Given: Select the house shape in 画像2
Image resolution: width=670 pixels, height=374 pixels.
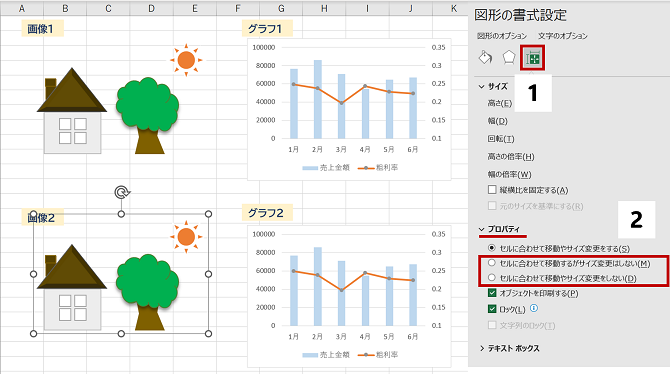Looking at the screenshot, I should 72,287.
